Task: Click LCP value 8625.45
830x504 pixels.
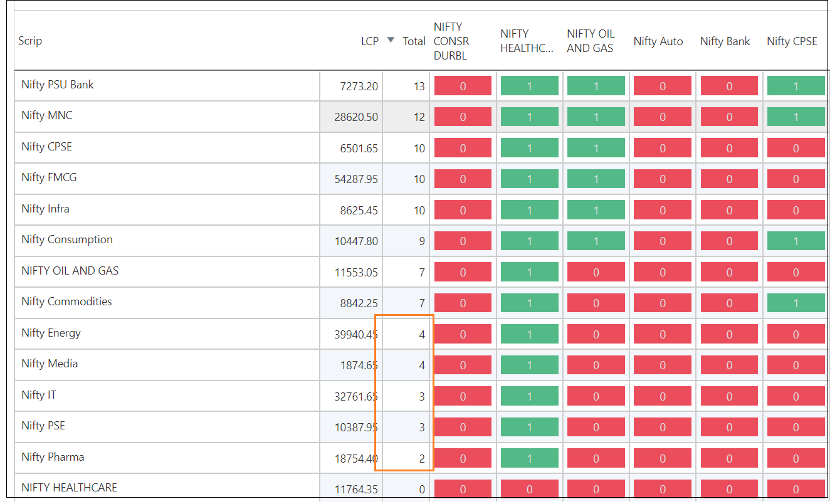Action: pyautogui.click(x=359, y=211)
